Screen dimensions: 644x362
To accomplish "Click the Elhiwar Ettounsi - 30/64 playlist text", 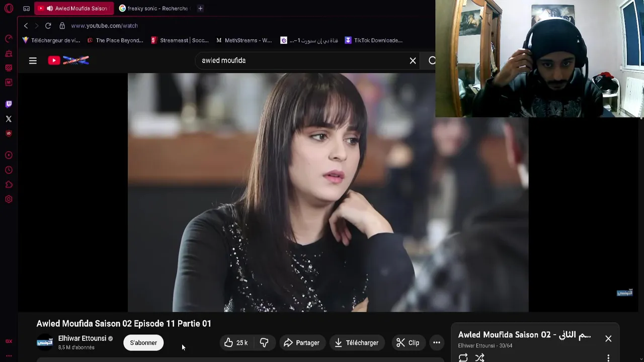I will click(x=485, y=346).
